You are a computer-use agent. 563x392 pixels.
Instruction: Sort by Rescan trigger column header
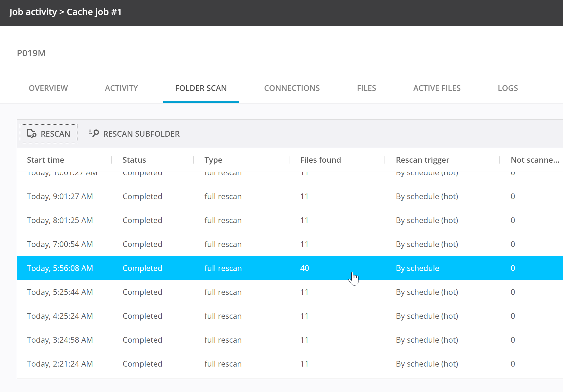coord(422,160)
